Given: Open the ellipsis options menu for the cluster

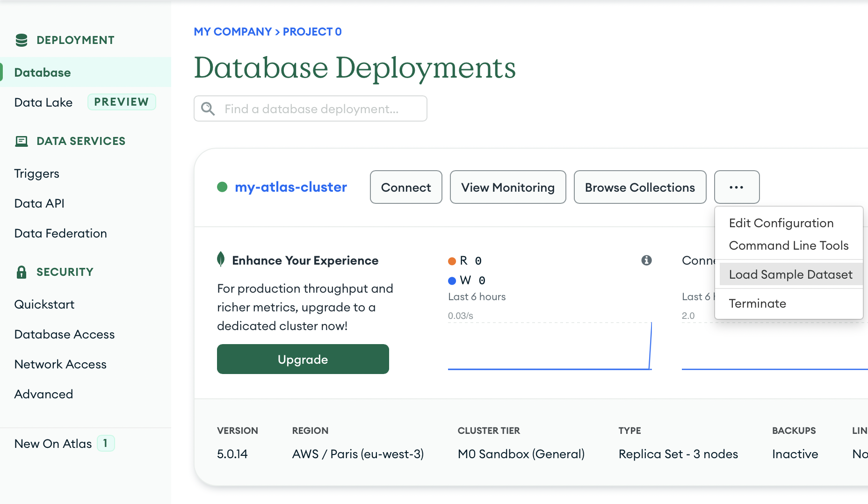Looking at the screenshot, I should pyautogui.click(x=737, y=187).
